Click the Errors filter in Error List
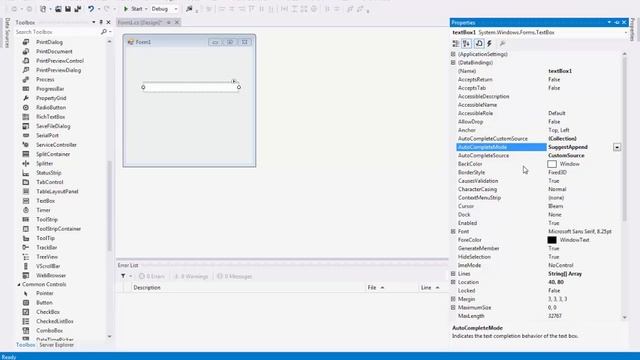Viewport: 640px width, 360px height. (x=152, y=276)
